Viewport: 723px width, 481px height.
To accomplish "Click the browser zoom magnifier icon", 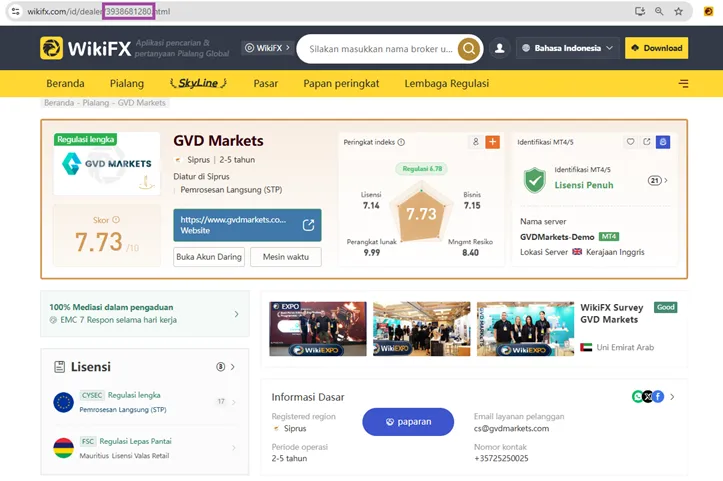I will coord(659,12).
